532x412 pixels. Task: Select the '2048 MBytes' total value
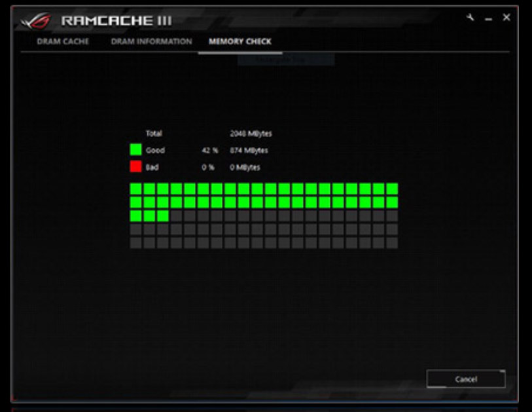point(251,134)
